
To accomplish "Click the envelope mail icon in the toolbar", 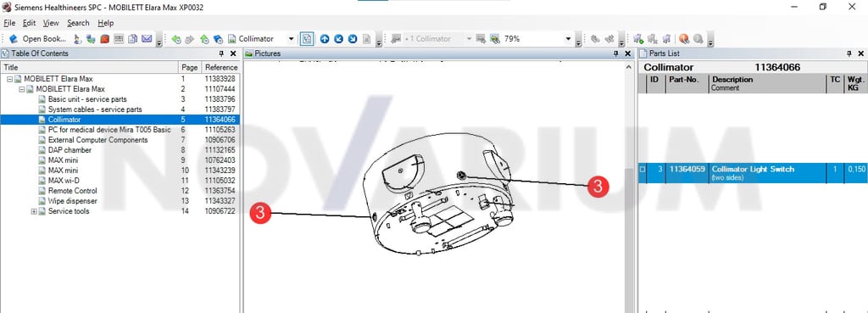I will click(x=146, y=39).
